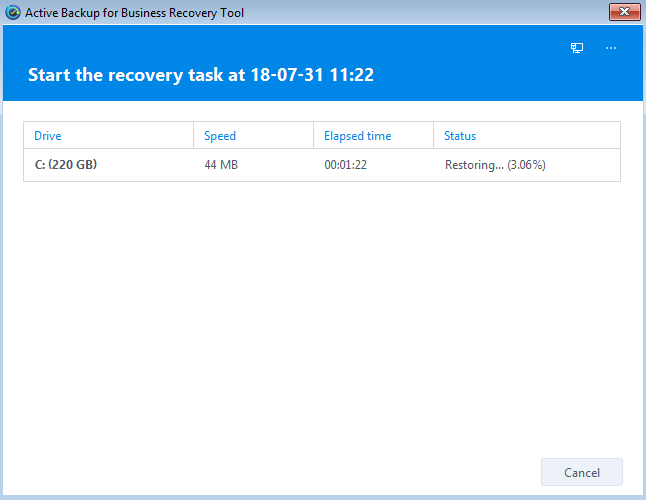The image size is (646, 500).
Task: Close the Recovery Tool window
Action: pyautogui.click(x=624, y=12)
